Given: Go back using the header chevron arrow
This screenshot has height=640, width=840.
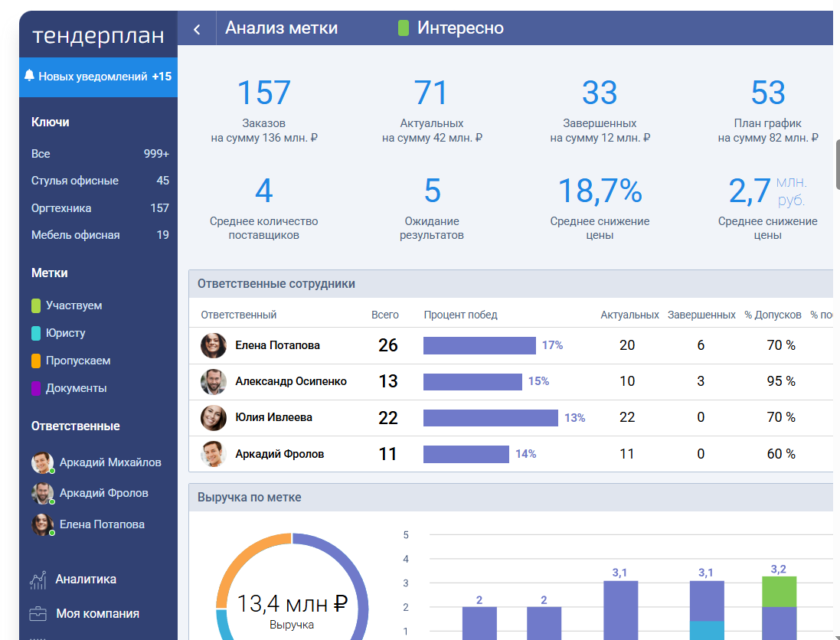Looking at the screenshot, I should [x=197, y=29].
